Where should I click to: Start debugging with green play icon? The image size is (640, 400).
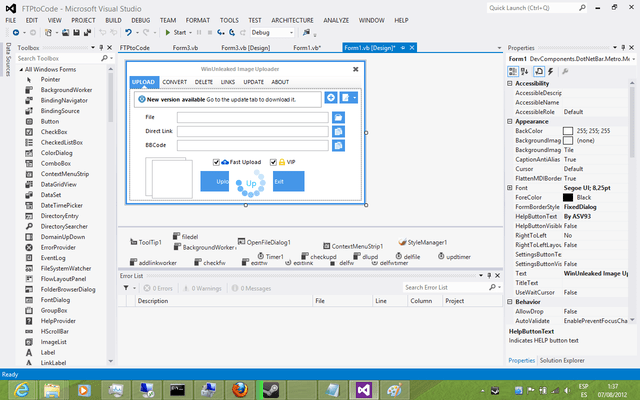click(x=167, y=33)
